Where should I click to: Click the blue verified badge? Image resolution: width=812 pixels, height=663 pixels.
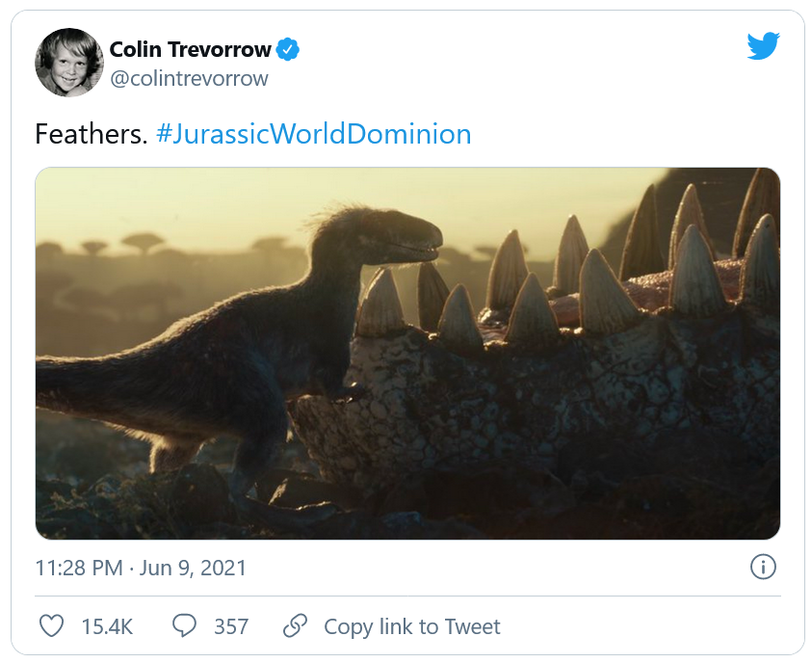click(288, 49)
